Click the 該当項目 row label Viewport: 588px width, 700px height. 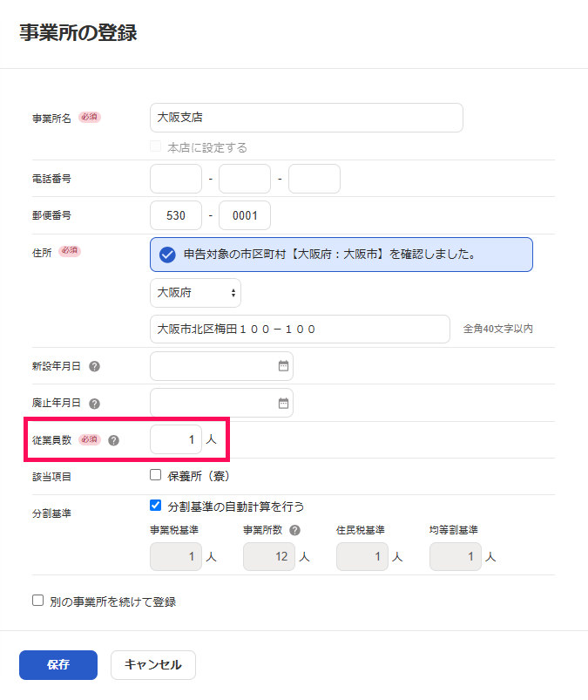[51, 477]
